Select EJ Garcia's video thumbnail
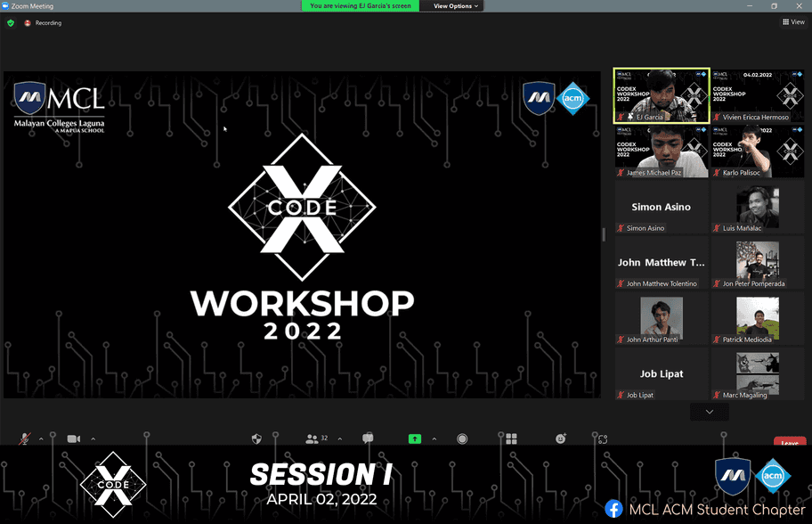The image size is (812, 524). 661,96
